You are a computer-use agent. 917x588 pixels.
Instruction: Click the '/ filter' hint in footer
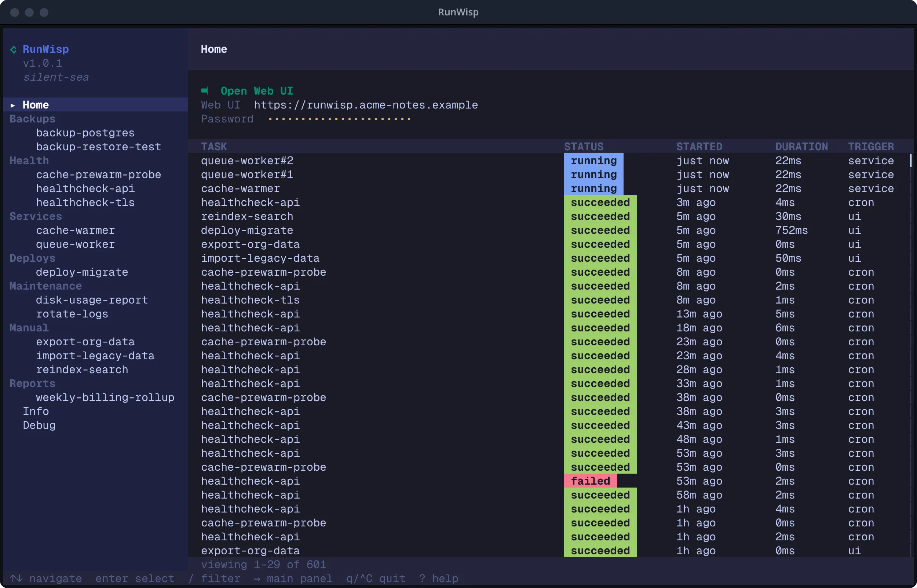(x=214, y=579)
